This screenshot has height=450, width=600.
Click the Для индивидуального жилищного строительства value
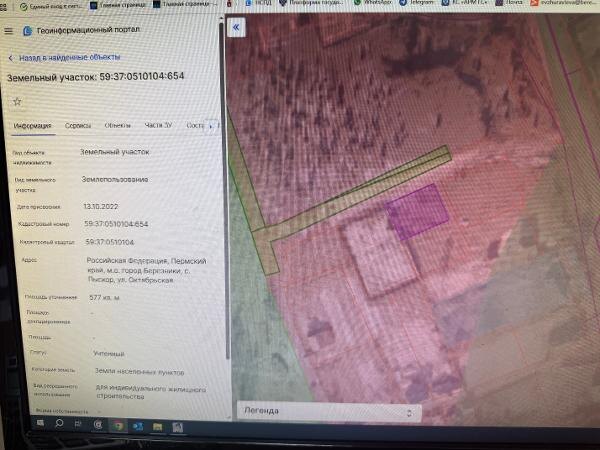(x=151, y=393)
